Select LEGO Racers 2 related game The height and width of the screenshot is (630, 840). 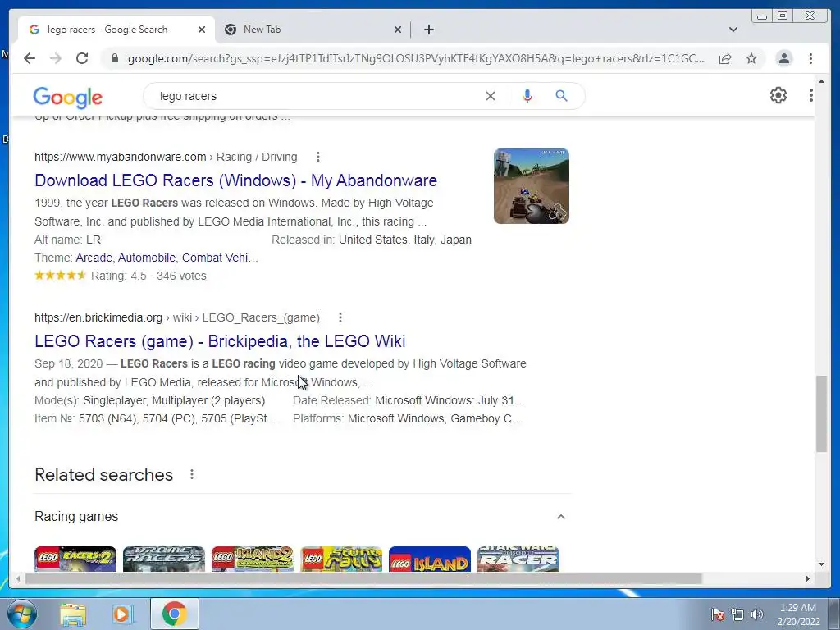(x=75, y=559)
